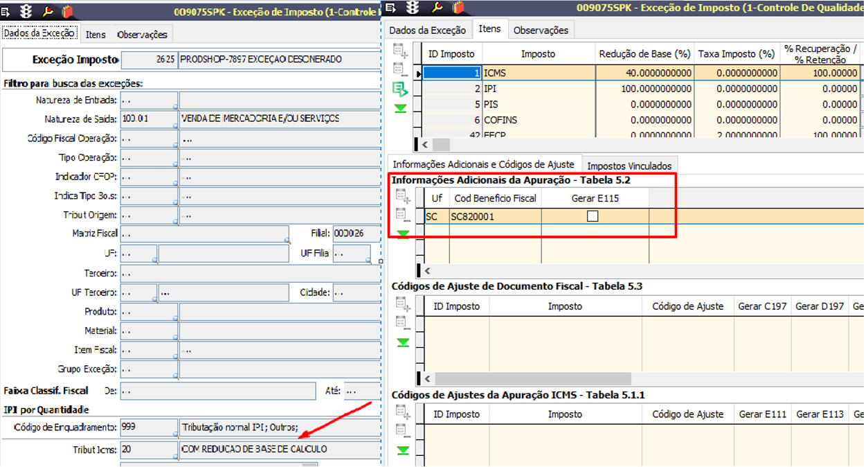Screen dimensions: 868x467
Task: Click the Matriz Fiscal field
Action: (205, 233)
